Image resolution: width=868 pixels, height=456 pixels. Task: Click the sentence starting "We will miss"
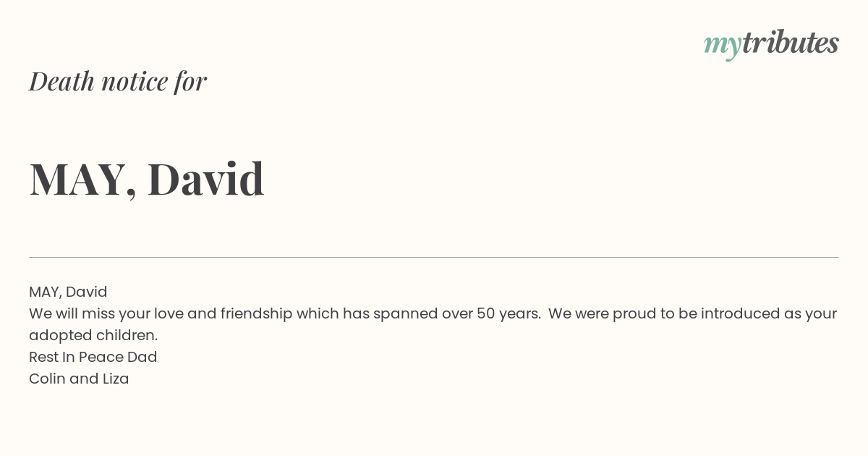(x=285, y=313)
